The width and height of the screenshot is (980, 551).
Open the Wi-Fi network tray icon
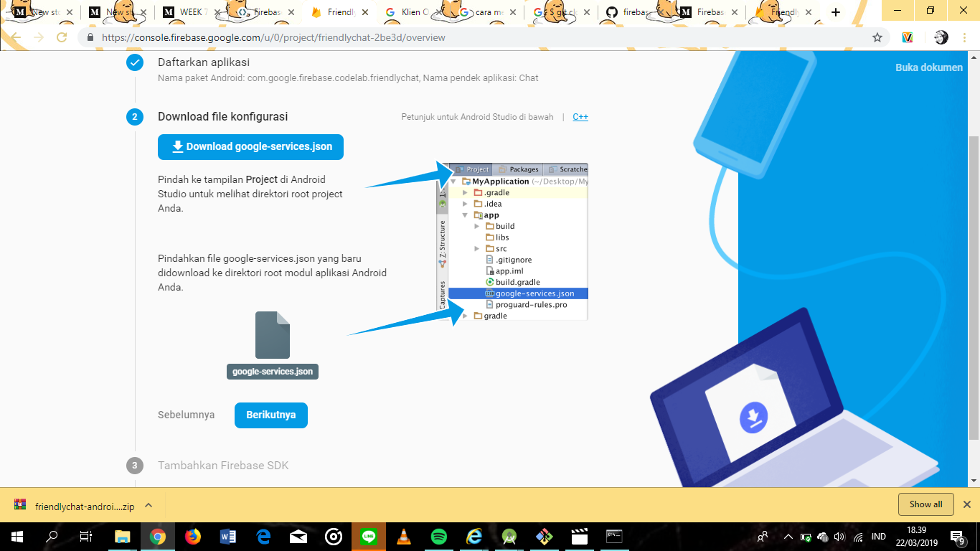(x=858, y=537)
